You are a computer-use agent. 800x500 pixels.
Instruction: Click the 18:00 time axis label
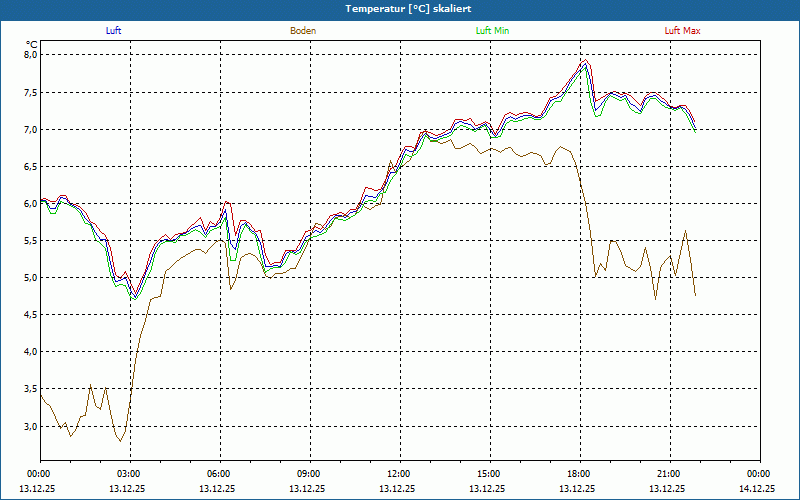(579, 473)
